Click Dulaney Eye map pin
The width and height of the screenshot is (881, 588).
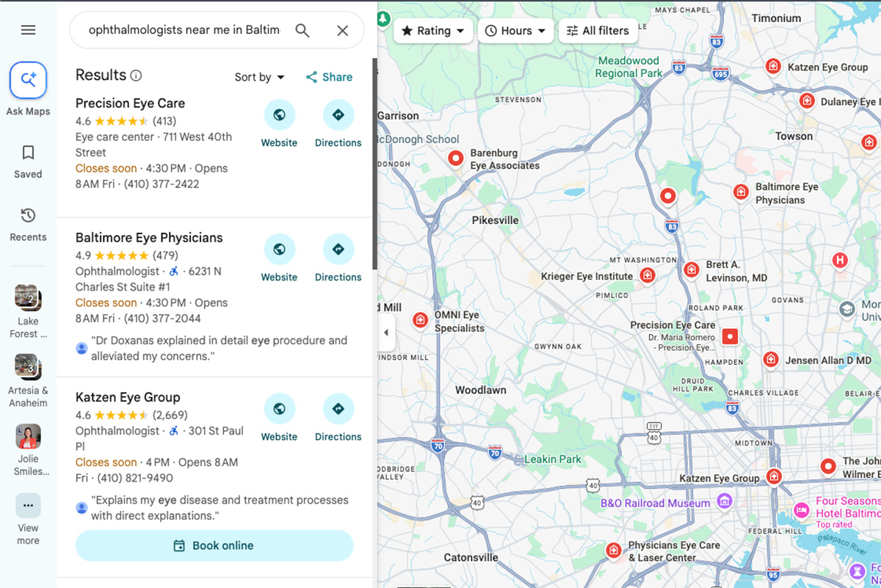click(807, 101)
